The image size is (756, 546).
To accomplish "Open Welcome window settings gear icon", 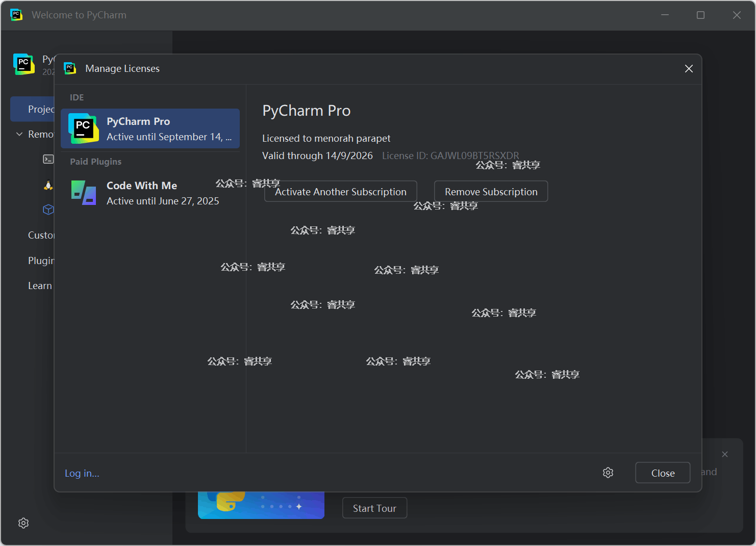I will pos(23,523).
